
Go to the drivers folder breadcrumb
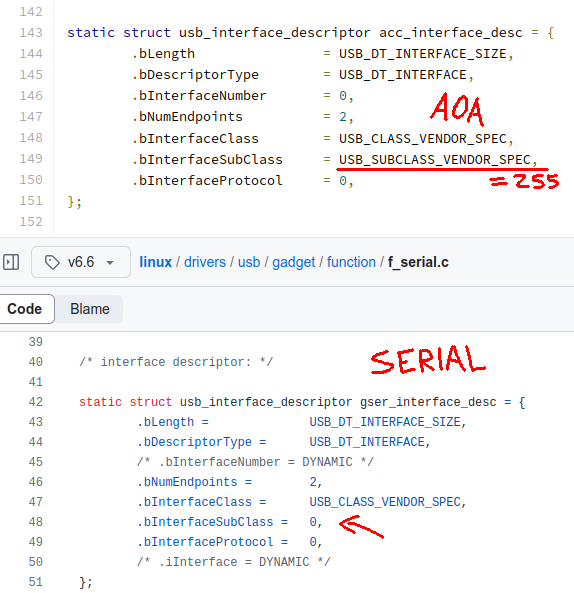pos(205,262)
